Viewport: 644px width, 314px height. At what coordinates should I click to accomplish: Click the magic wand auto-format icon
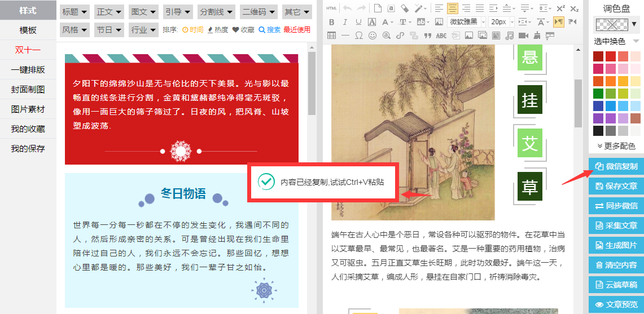(419, 8)
